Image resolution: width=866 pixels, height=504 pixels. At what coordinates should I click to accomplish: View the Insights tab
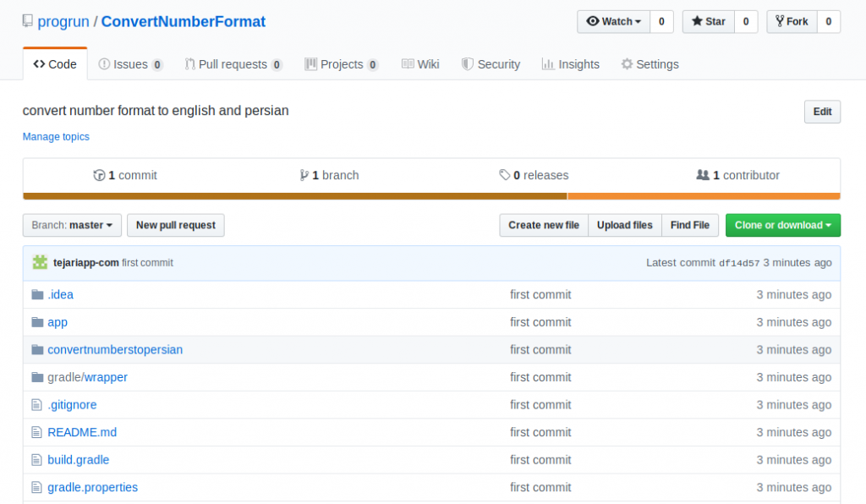point(571,64)
